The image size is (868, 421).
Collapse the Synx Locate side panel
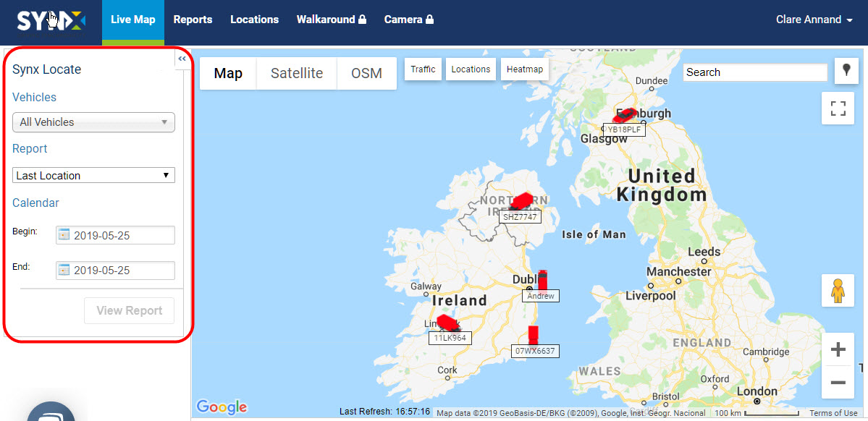(182, 59)
